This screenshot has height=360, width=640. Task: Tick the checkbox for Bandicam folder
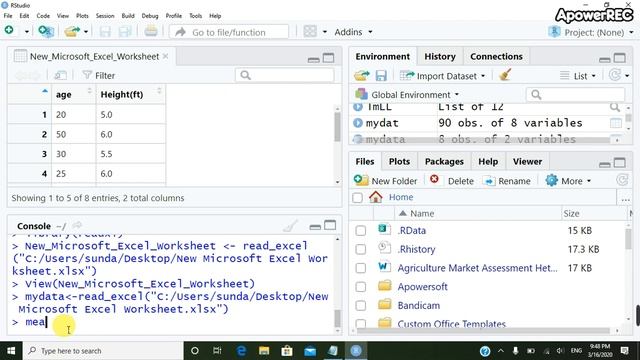pos(361,306)
